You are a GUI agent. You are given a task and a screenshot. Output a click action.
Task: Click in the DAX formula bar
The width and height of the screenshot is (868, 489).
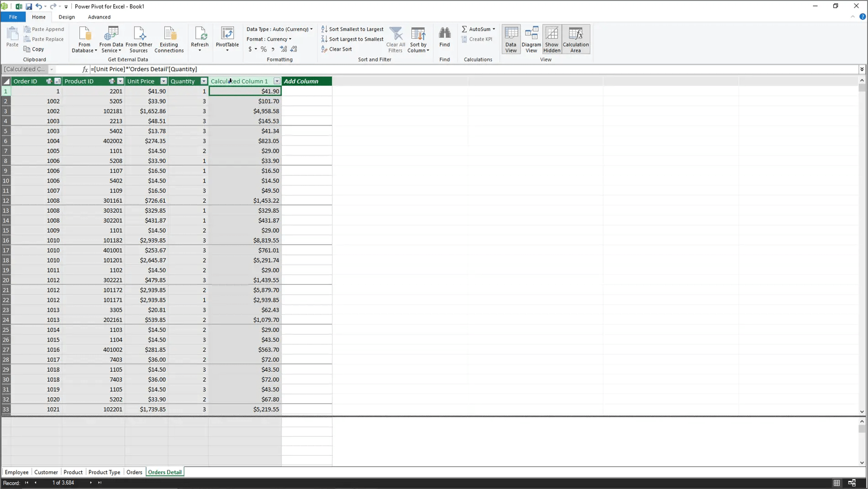click(457, 69)
